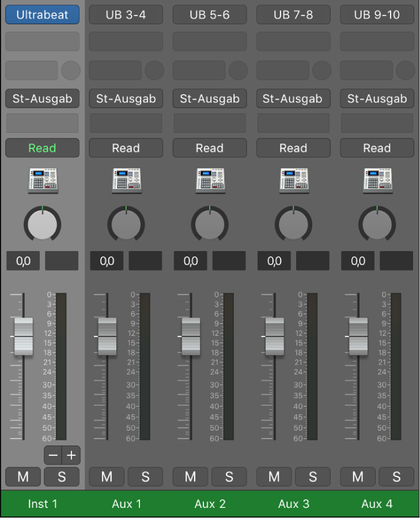
Task: Open drum machine icon on Aux 2 strip
Action: pyautogui.click(x=210, y=180)
